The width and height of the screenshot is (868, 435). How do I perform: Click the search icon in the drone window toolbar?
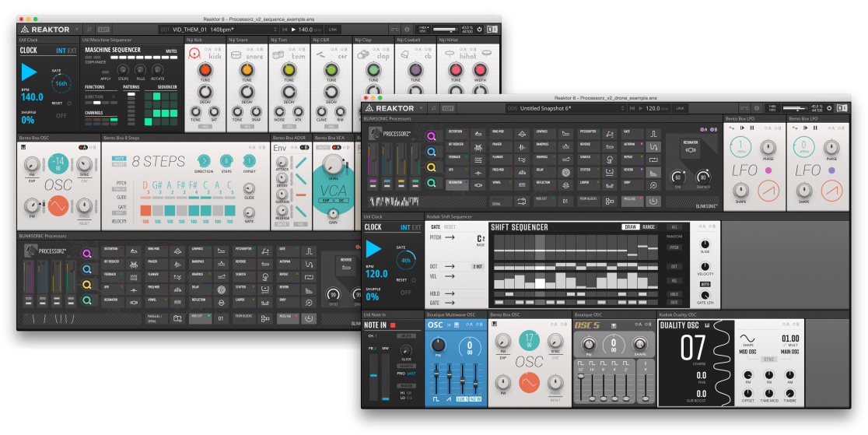(433, 109)
